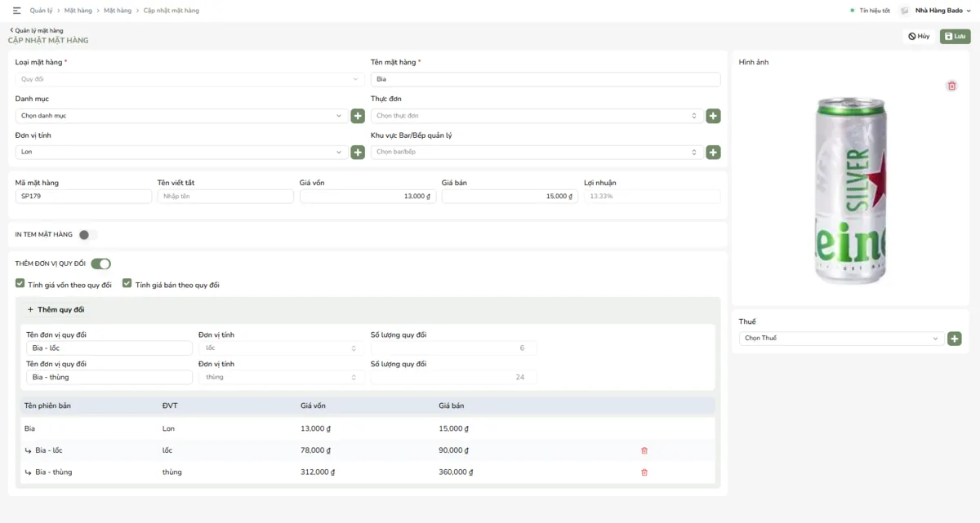The height and width of the screenshot is (523, 980).
Task: Delete the Bia - thùng conversion row
Action: pos(644,472)
